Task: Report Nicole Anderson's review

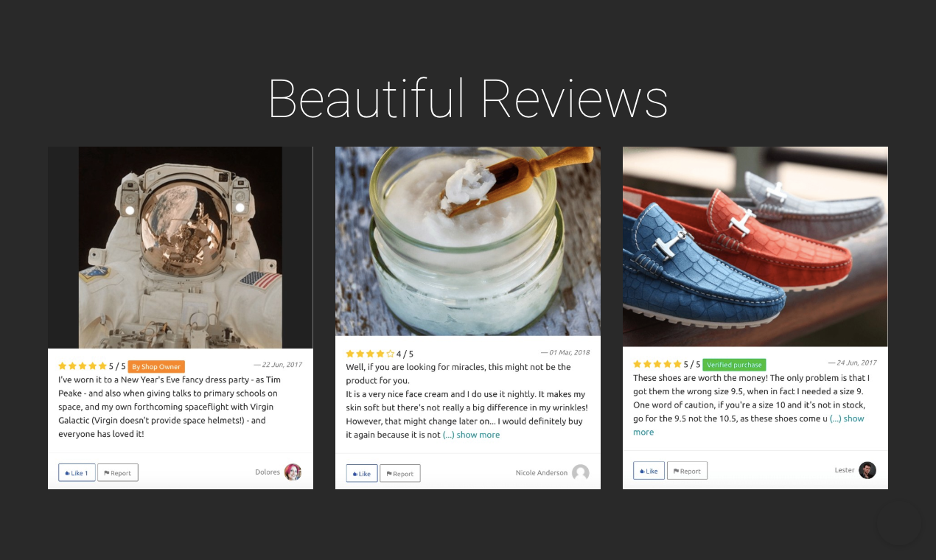Action: pyautogui.click(x=400, y=473)
